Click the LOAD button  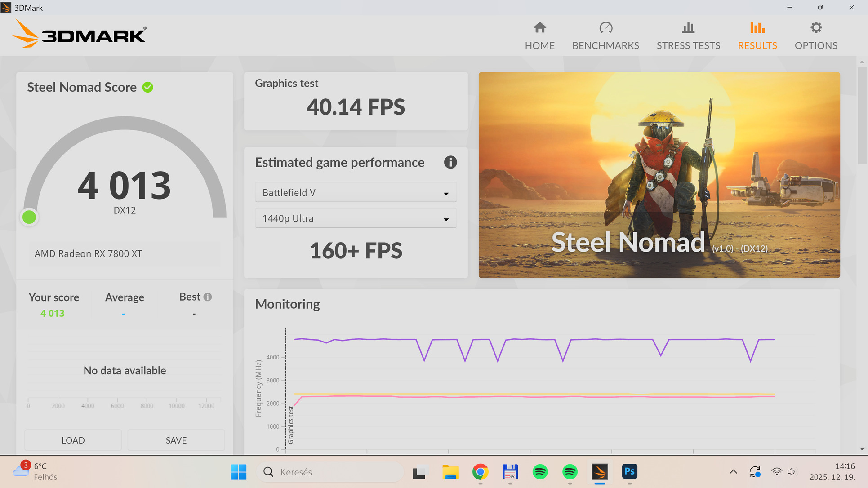tap(73, 440)
